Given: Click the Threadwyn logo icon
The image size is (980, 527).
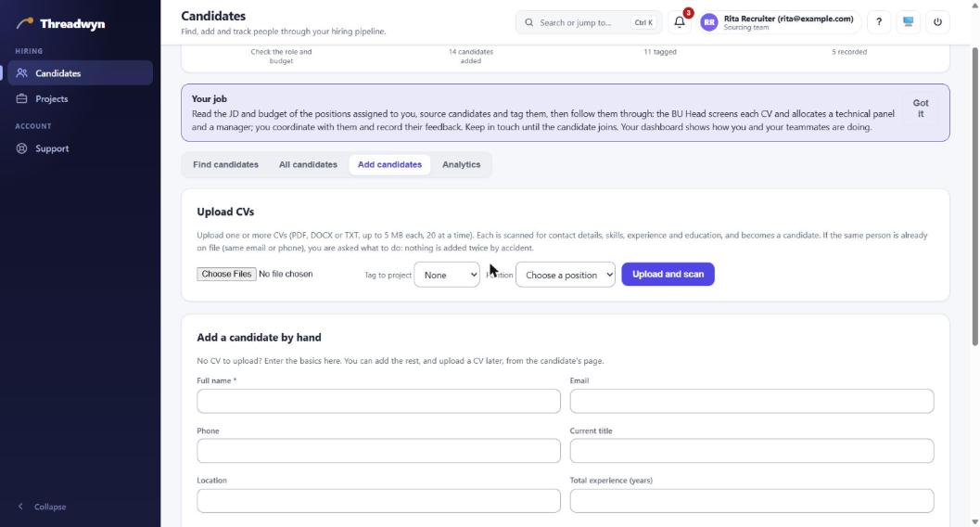Looking at the screenshot, I should pos(25,23).
